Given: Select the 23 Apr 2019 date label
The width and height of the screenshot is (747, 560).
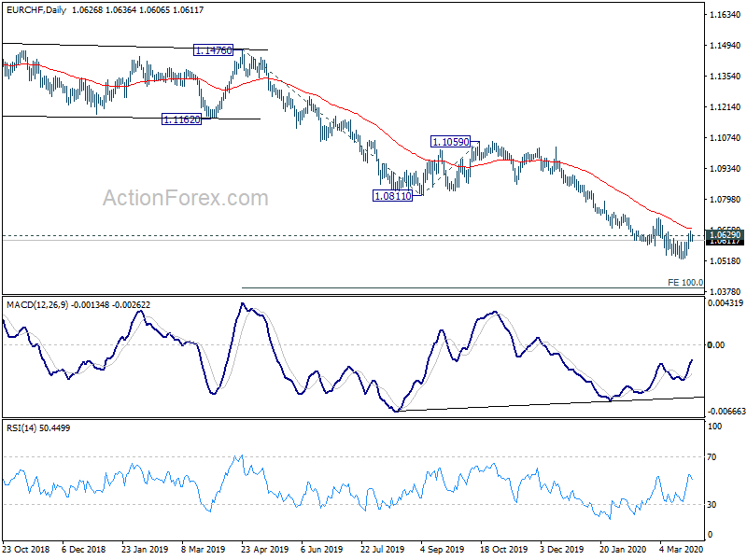Looking at the screenshot, I should [x=265, y=549].
